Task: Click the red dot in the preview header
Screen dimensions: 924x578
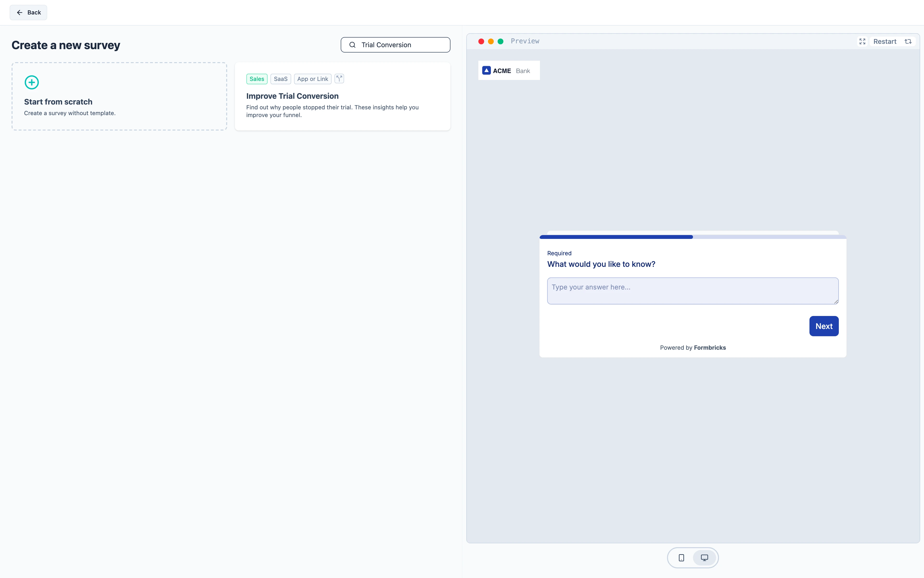Action: click(x=481, y=41)
